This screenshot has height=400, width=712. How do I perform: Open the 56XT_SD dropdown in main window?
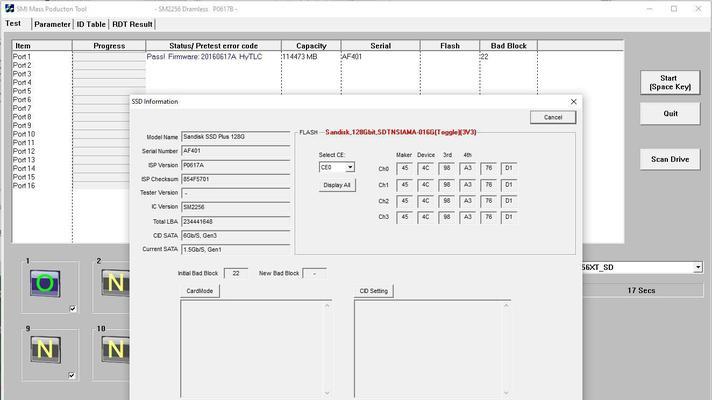pos(698,267)
